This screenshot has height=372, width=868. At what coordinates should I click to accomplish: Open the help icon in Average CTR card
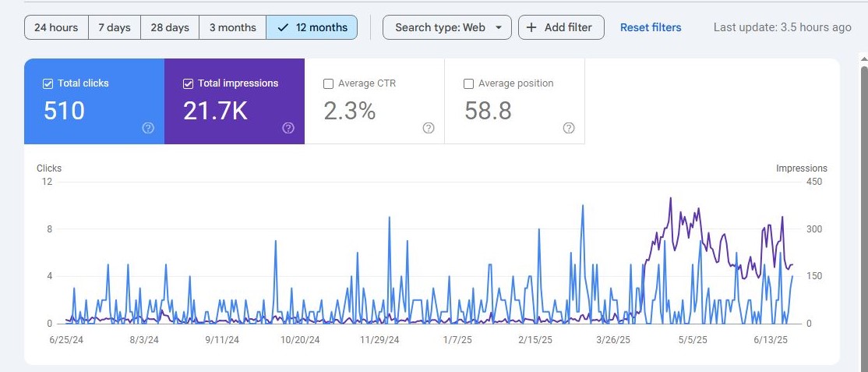[x=428, y=128]
